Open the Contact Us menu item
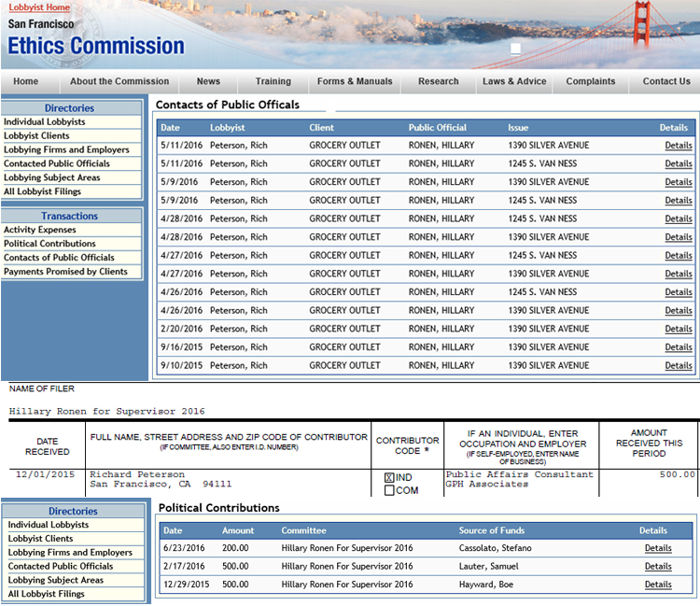The width and height of the screenshot is (700, 606). [x=666, y=81]
